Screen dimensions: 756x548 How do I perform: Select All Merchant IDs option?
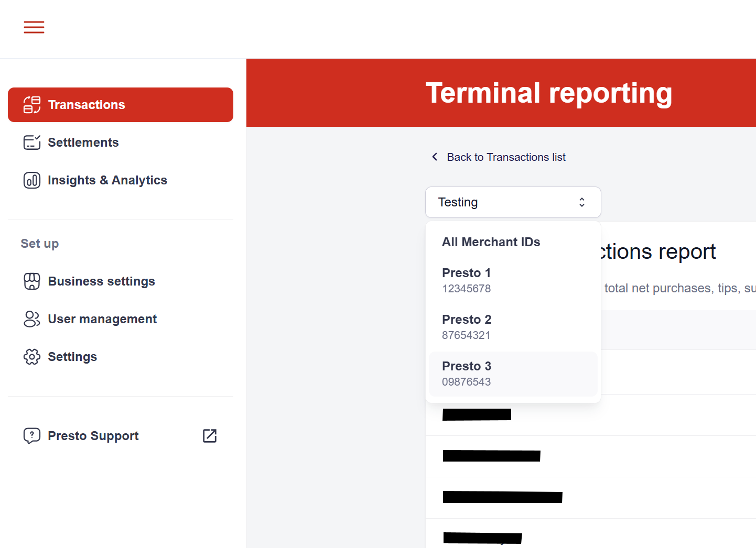[513, 242]
